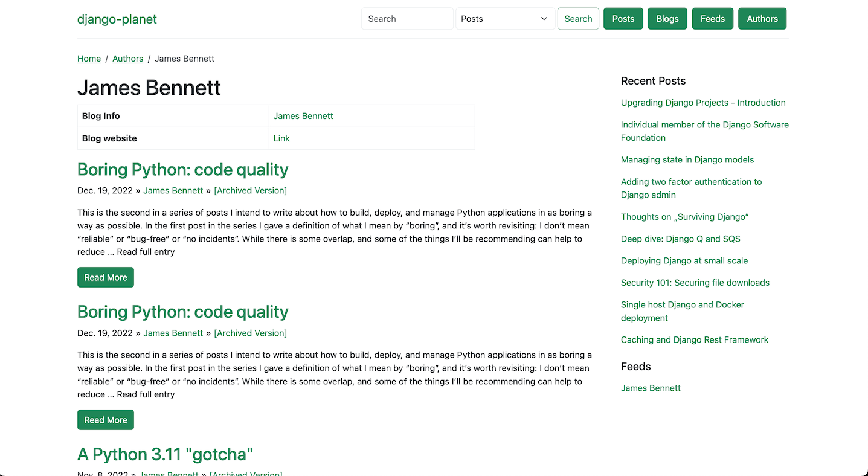868x476 pixels.
Task: Select the Authors breadcrumb link
Action: pos(127,59)
